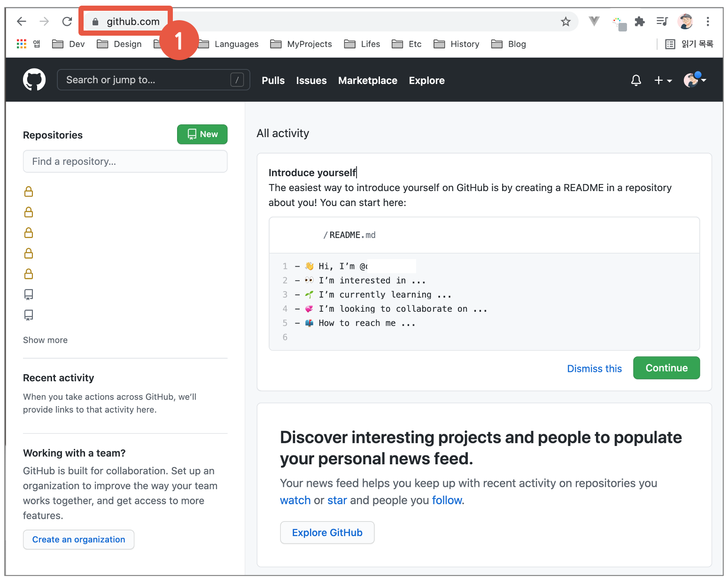Open the Chrome three-dot menu

(708, 21)
